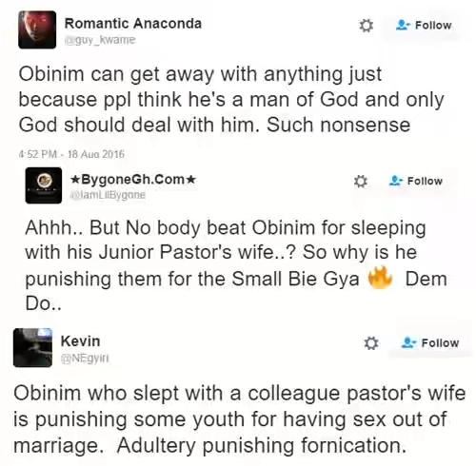Follow Romantic Anaconda
476x466 pixels.
tap(424, 25)
